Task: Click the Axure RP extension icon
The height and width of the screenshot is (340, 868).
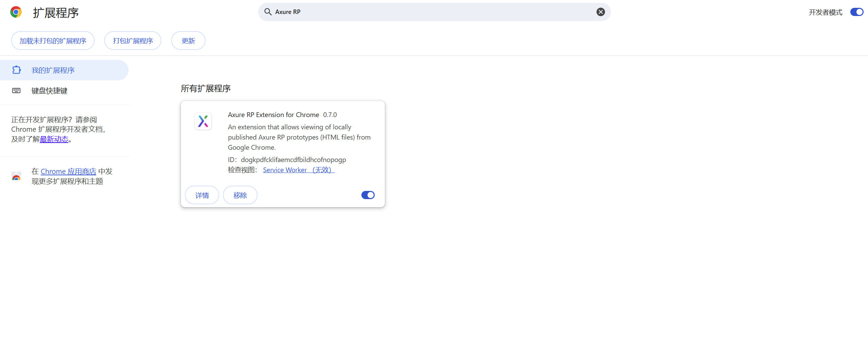Action: [x=203, y=122]
